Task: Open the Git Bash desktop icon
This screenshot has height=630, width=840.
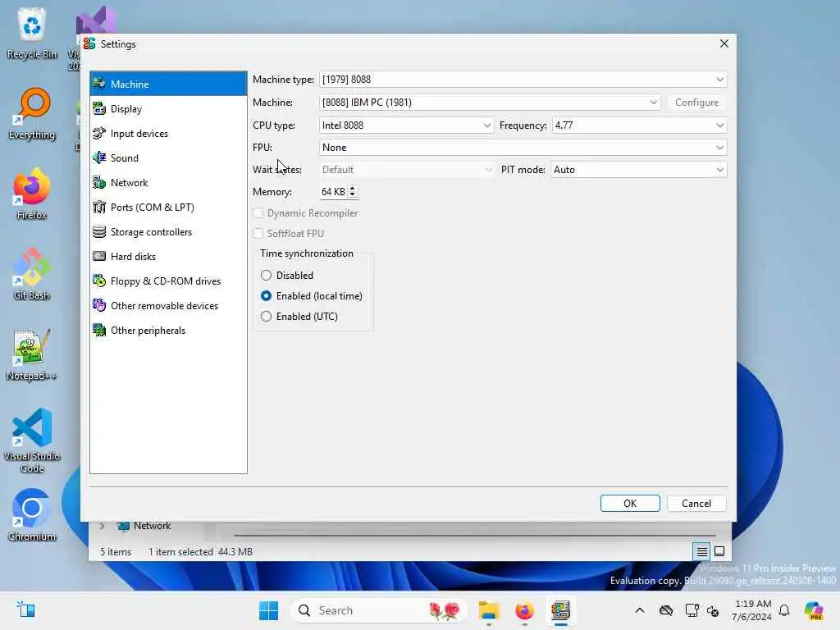Action: [x=32, y=274]
